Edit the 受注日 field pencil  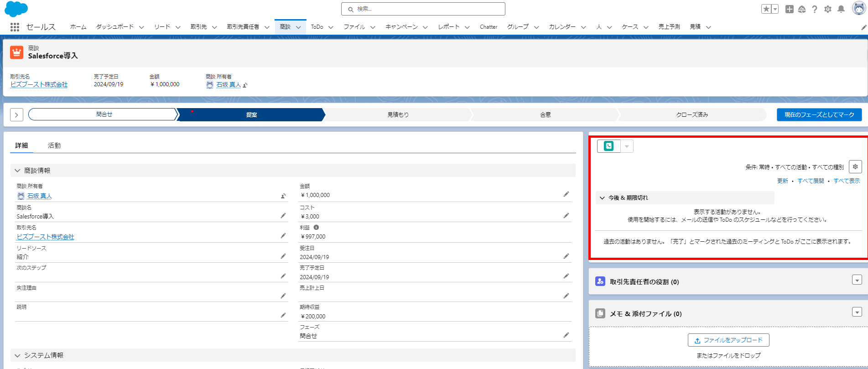tap(566, 256)
